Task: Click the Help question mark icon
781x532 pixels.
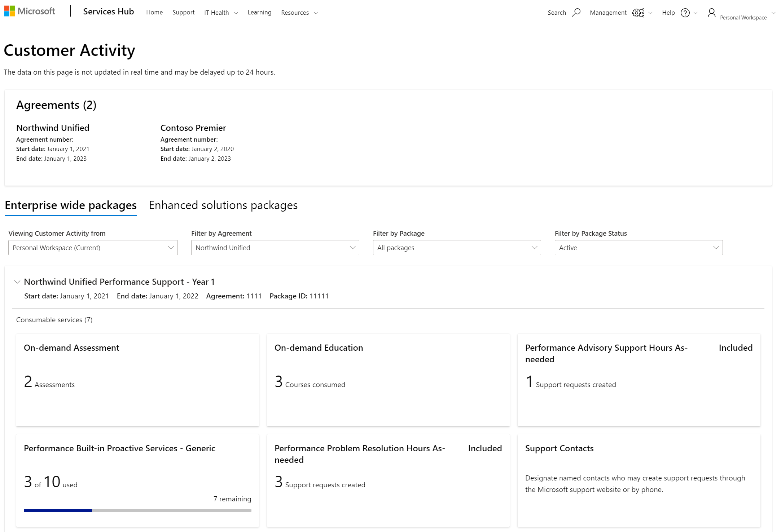Action: tap(685, 13)
